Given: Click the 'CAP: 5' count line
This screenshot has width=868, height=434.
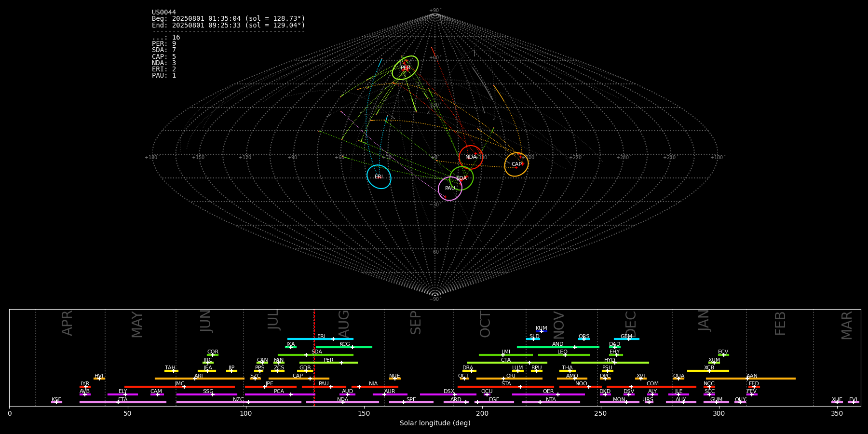Looking at the screenshot, I should click(164, 57).
